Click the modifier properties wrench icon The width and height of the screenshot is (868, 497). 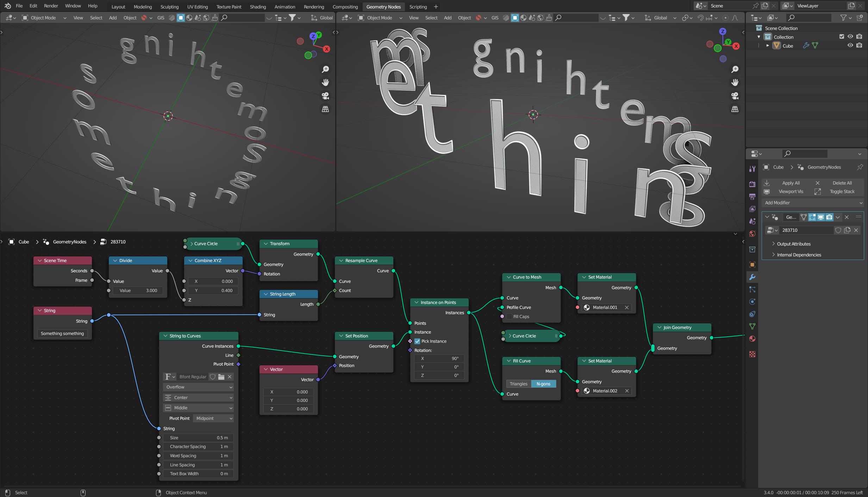[753, 277]
